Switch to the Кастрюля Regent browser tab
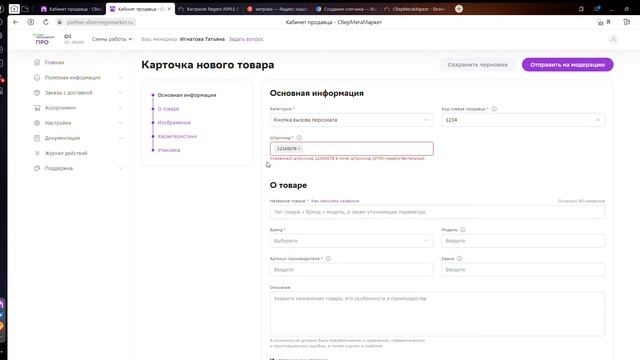Image resolution: width=640 pixels, height=360 pixels. click(x=208, y=9)
